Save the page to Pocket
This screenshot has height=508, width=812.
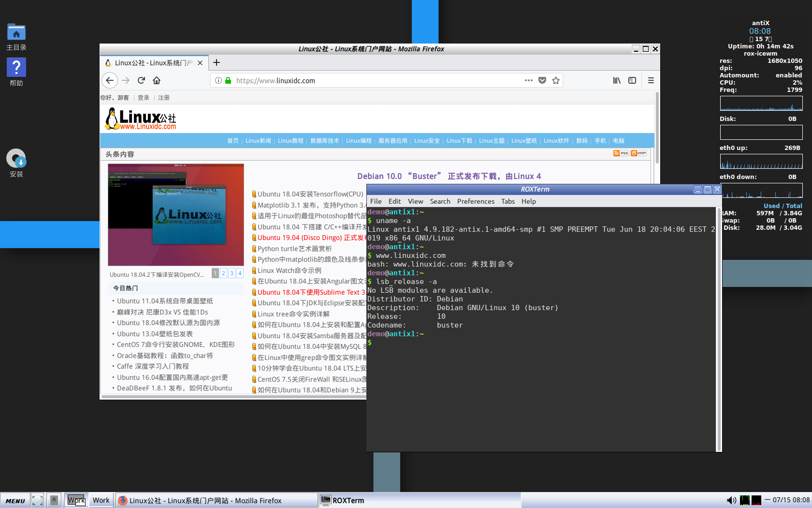(542, 80)
